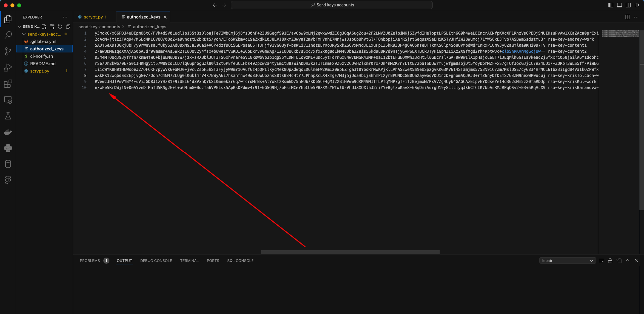Screen dimensions: 644x314
Task: Open the lebab output channel dropdown
Action: click(567, 261)
